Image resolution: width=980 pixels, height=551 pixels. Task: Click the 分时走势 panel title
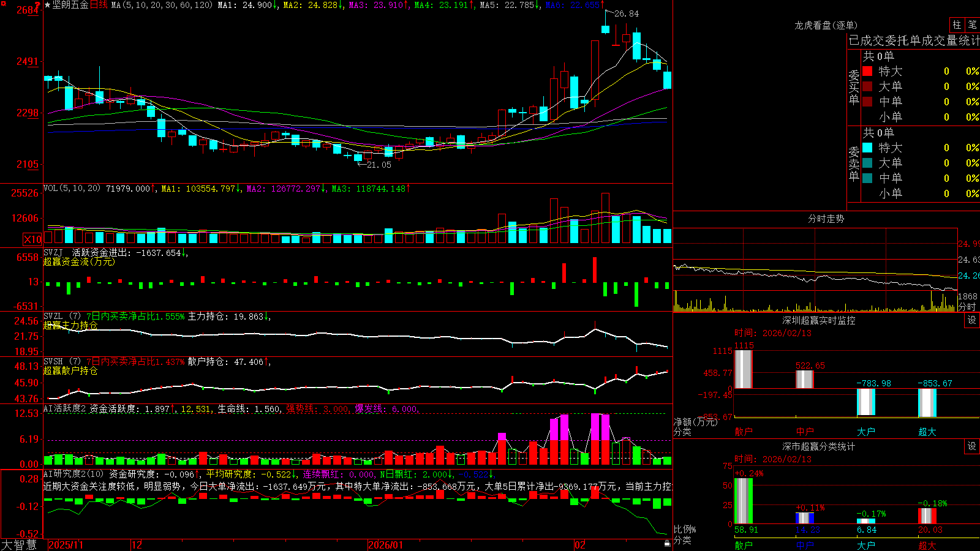tap(826, 219)
